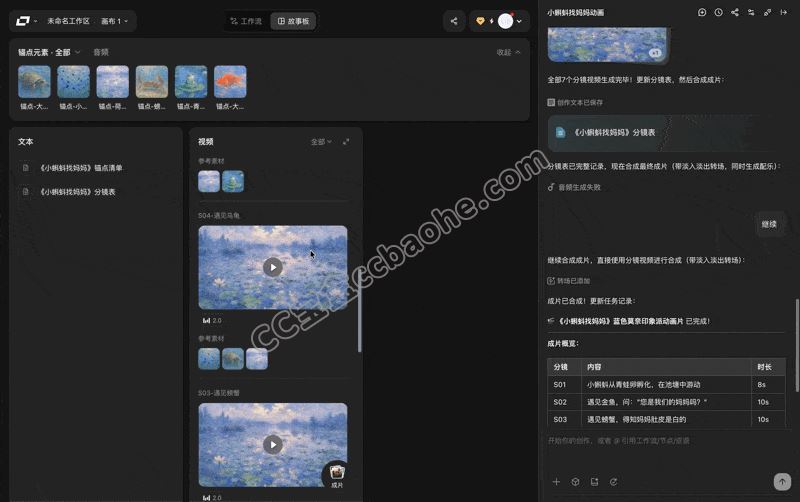Select the lotus pond anchor thumbnail
This screenshot has height=502, width=800.
pos(113,82)
